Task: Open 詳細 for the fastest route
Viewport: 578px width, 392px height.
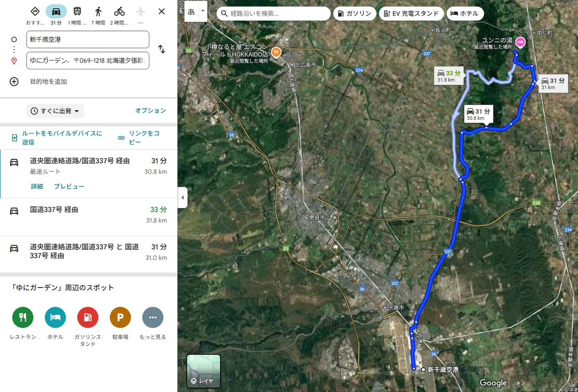Action: coord(37,186)
